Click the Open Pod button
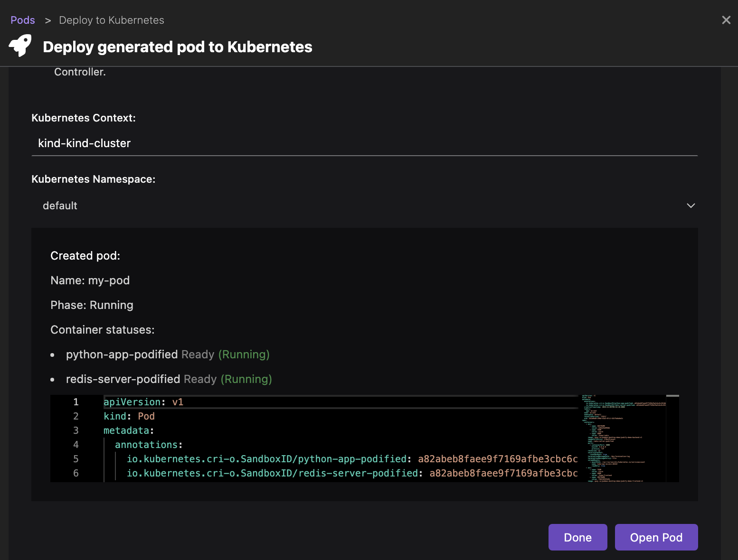The width and height of the screenshot is (738, 560). point(656,537)
